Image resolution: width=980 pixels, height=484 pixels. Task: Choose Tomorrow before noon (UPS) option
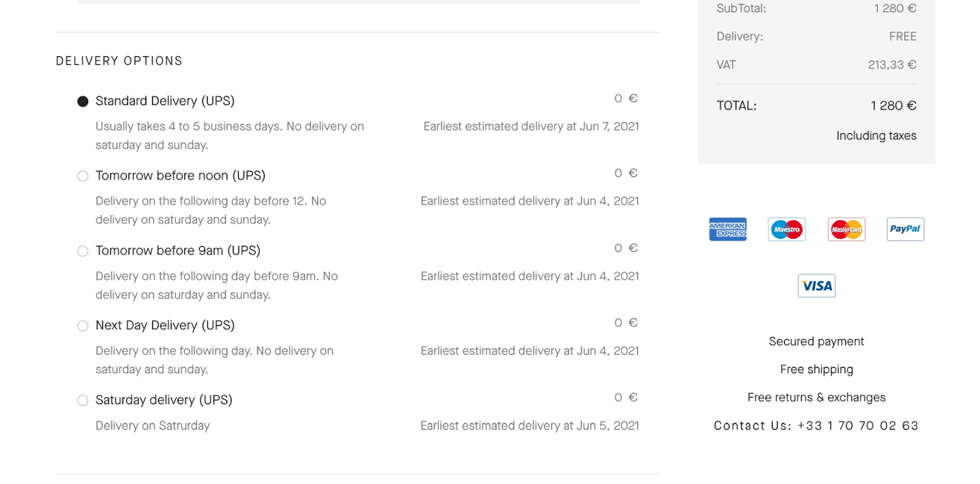coord(83,176)
